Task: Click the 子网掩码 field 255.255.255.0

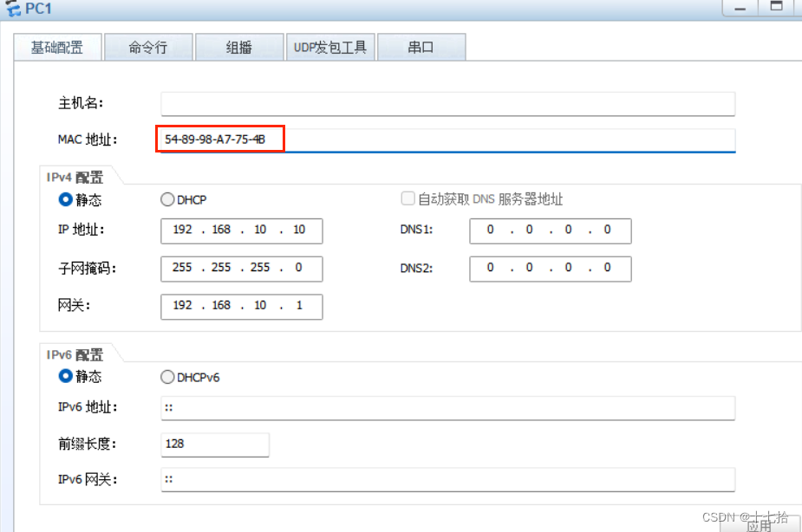Action: tap(241, 269)
